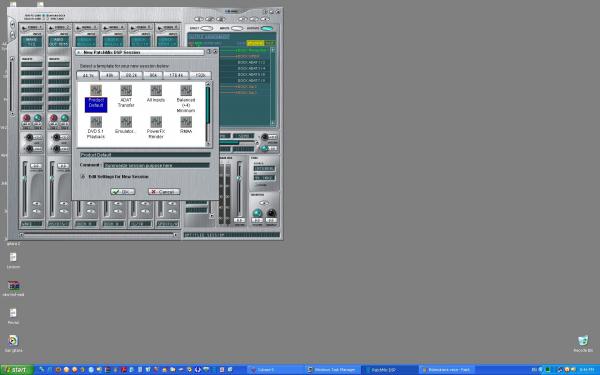Screen dimensions: 600x375
Task: Click the template list scroll-down arrow
Action: coord(208,144)
